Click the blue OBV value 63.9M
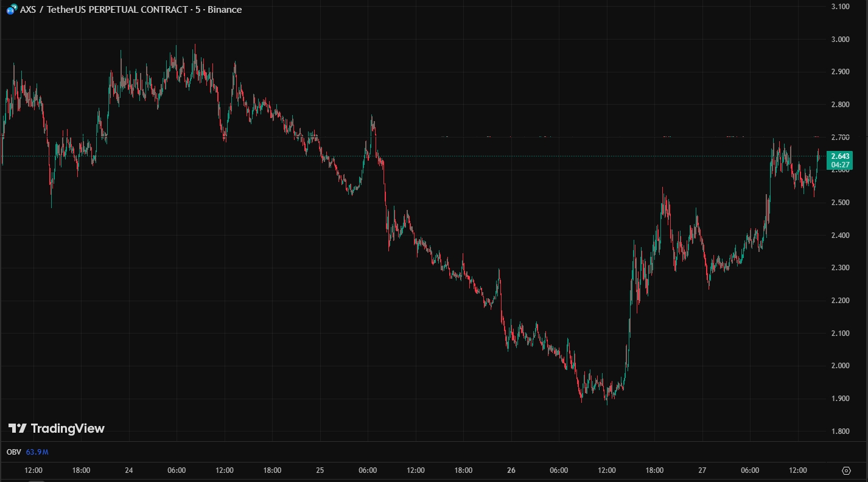Screen dimensions: 868x482 coord(37,452)
